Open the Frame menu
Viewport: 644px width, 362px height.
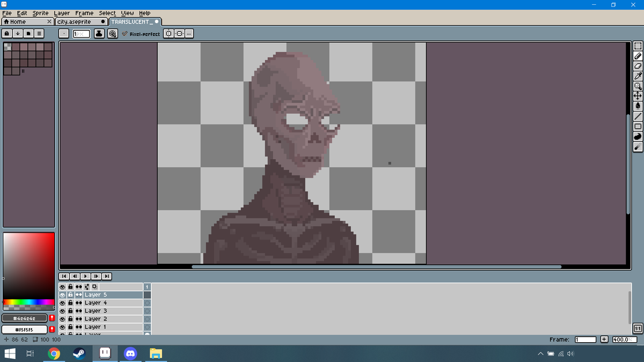coord(84,13)
